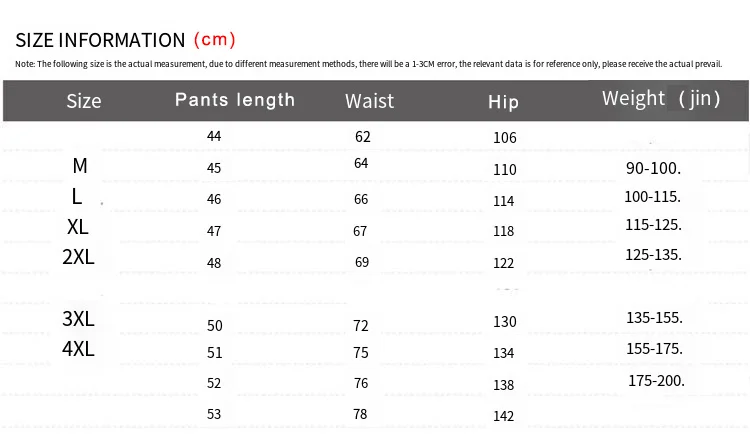750x440 pixels.
Task: Click hip value 142
Action: pyautogui.click(x=504, y=417)
